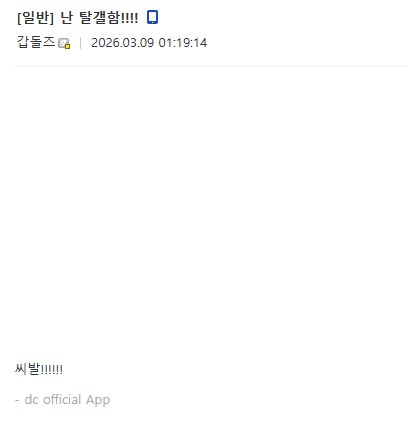The image size is (408, 442).
Task: Click the empty post body area above the text
Action: 211,213
